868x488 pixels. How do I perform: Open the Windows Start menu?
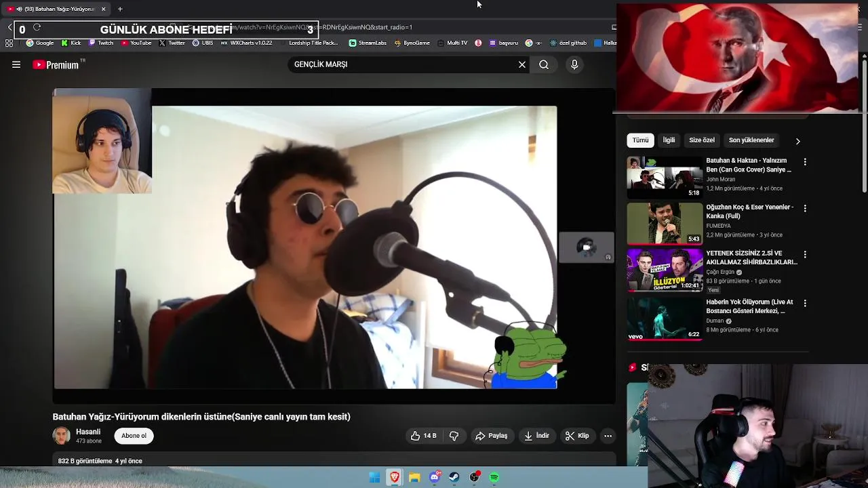pyautogui.click(x=374, y=478)
